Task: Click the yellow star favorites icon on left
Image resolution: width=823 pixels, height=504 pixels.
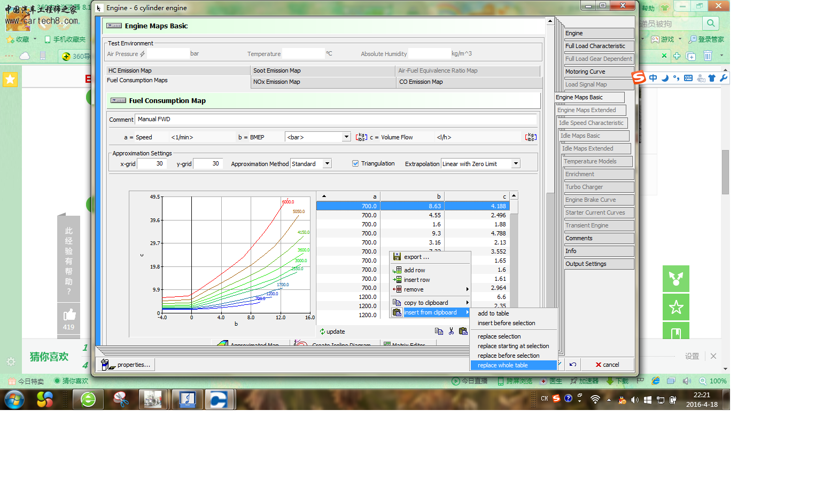Action: click(x=10, y=80)
